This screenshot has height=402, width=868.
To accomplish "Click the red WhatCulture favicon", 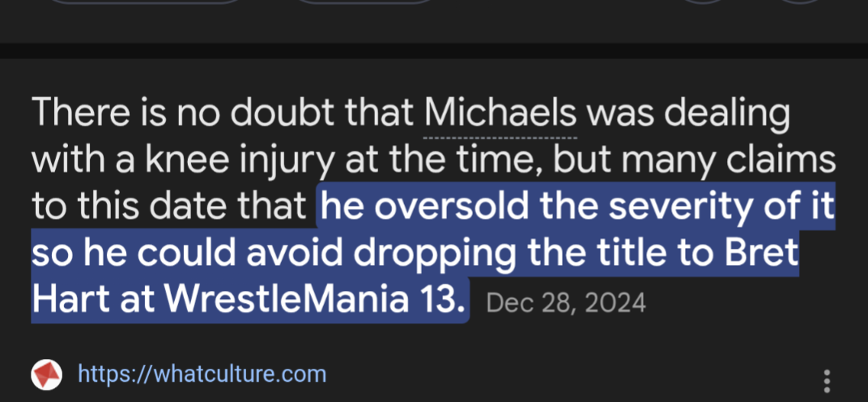I will coord(46,374).
